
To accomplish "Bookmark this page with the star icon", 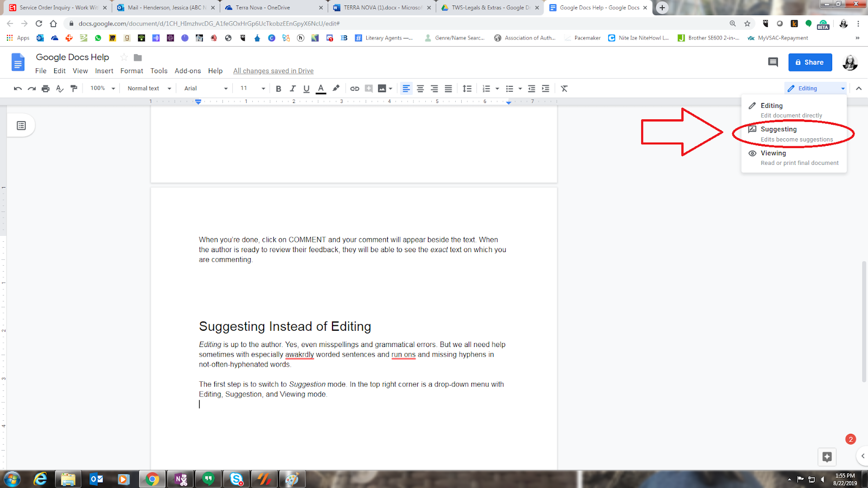I will 747,24.
